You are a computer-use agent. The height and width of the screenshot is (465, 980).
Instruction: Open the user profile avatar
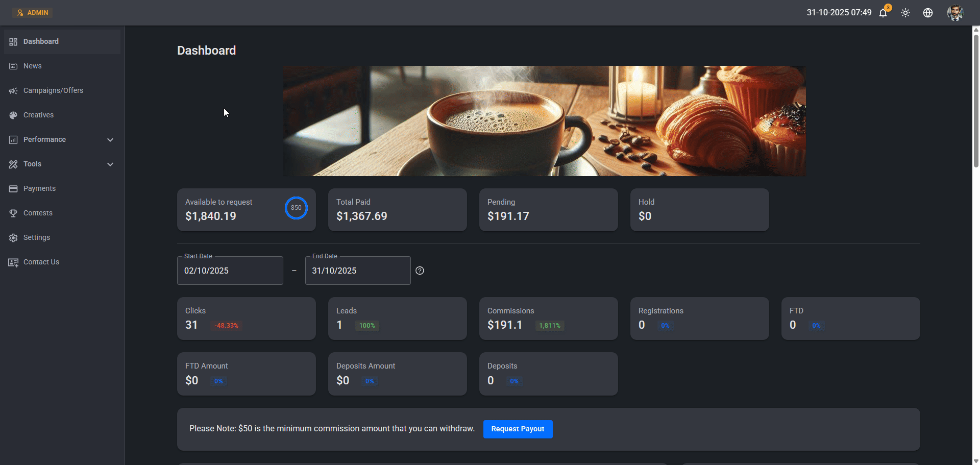(x=954, y=13)
